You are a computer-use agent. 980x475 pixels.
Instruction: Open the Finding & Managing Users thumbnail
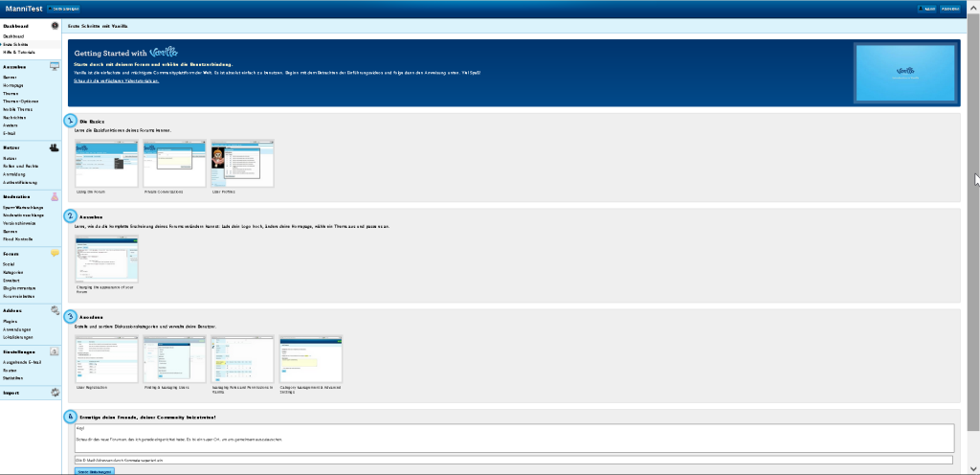(174, 359)
